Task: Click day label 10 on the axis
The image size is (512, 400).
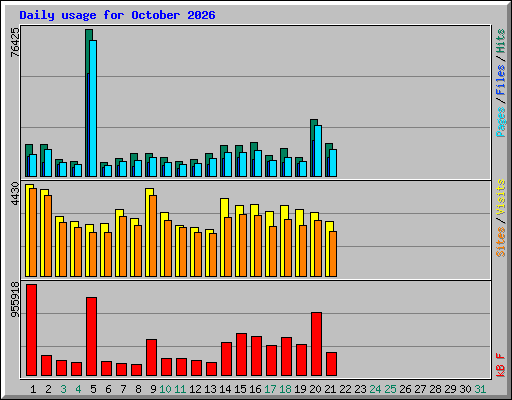Action: coord(165,389)
